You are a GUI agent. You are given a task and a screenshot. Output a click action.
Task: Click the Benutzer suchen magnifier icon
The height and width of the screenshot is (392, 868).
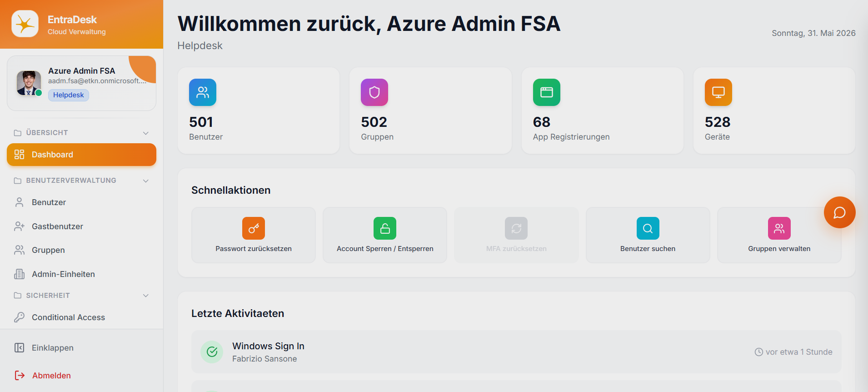648,228
